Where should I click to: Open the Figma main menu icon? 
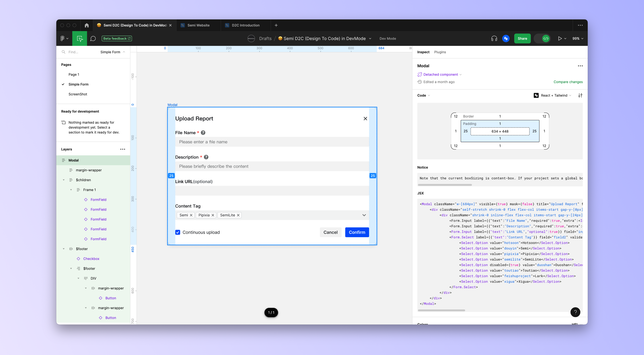64,38
